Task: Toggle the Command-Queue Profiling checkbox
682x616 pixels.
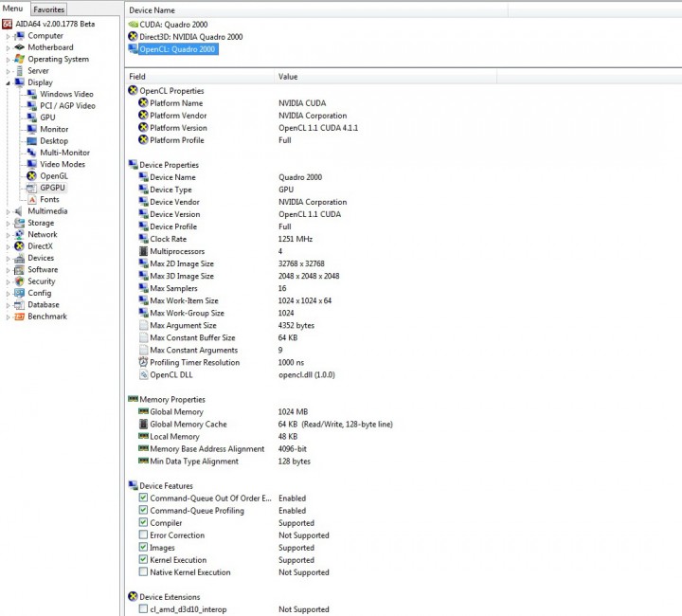Action: pyautogui.click(x=143, y=510)
